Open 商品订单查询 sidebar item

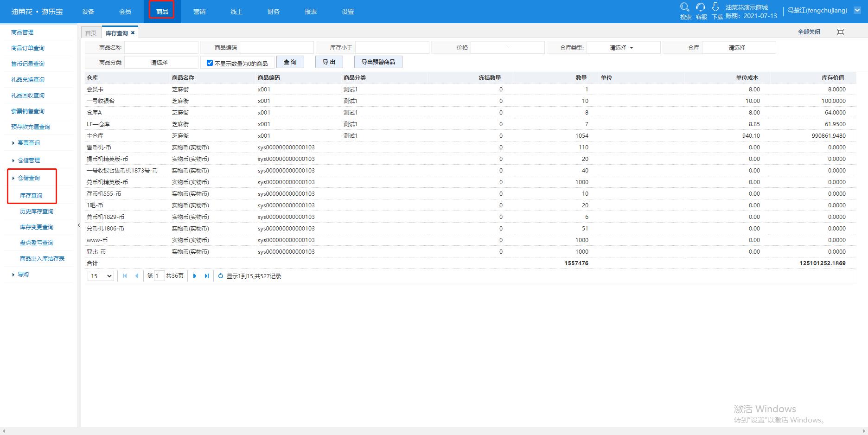coord(28,48)
